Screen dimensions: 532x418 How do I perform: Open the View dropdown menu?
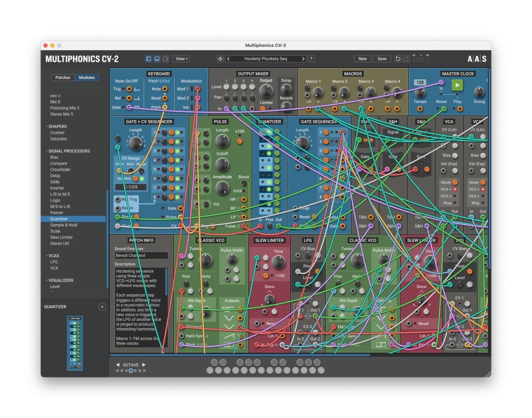[181, 59]
